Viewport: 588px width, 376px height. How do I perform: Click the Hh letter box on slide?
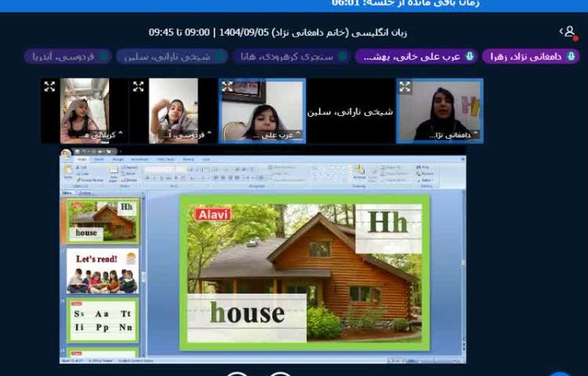point(388,229)
